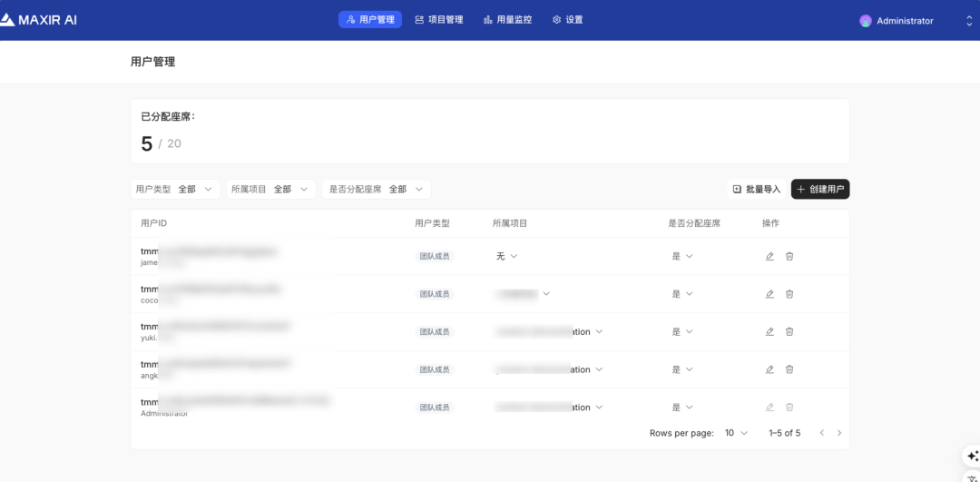This screenshot has height=482, width=980.
Task: Open the 是否分配座席 filter dropdown
Action: (376, 189)
